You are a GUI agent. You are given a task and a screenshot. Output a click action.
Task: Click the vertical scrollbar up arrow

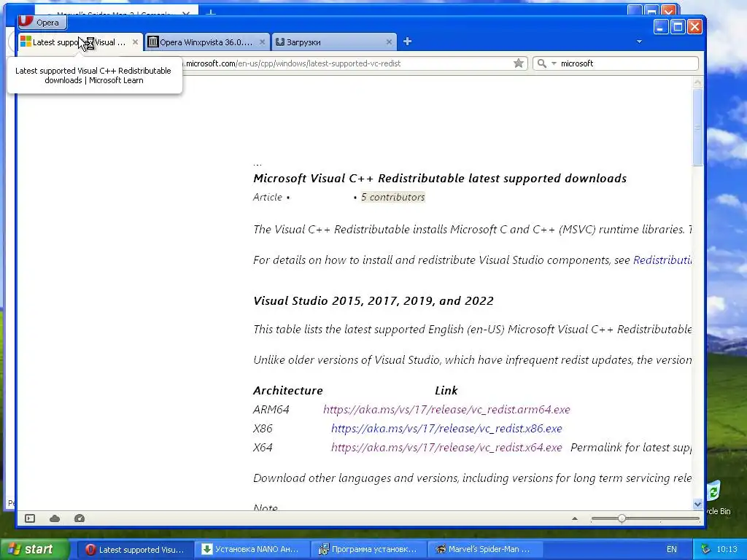(x=697, y=82)
